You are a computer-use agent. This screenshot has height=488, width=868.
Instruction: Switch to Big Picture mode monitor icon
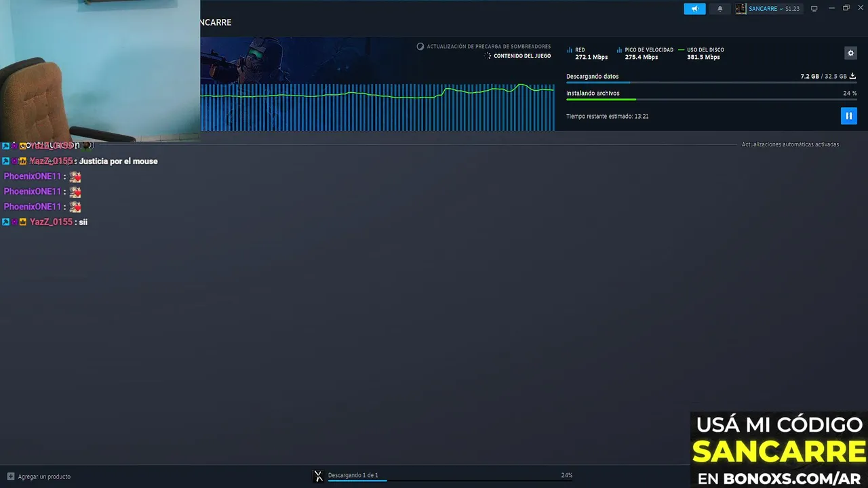click(x=814, y=9)
